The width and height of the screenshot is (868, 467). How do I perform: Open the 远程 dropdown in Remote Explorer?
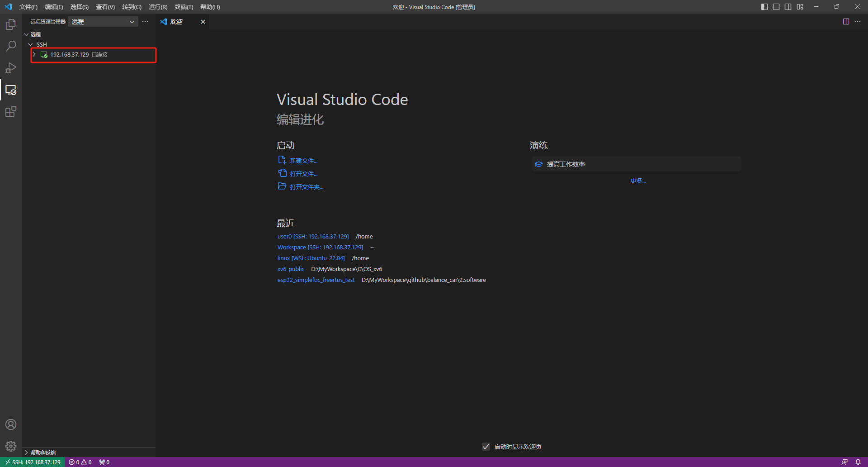[x=103, y=22]
